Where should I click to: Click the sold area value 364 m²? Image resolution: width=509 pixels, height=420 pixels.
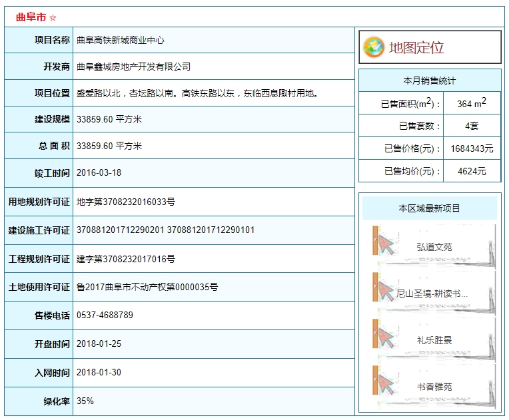472,103
